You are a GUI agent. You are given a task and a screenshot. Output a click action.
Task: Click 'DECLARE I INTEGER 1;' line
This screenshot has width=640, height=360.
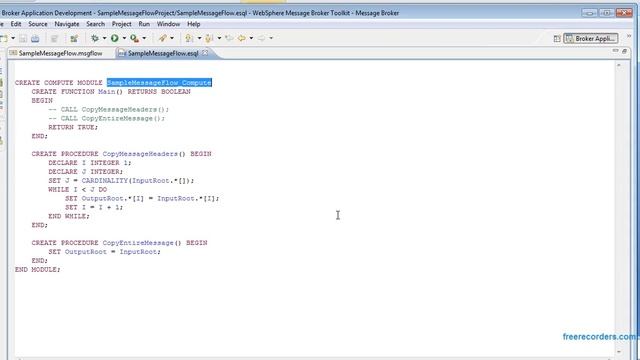tap(90, 163)
